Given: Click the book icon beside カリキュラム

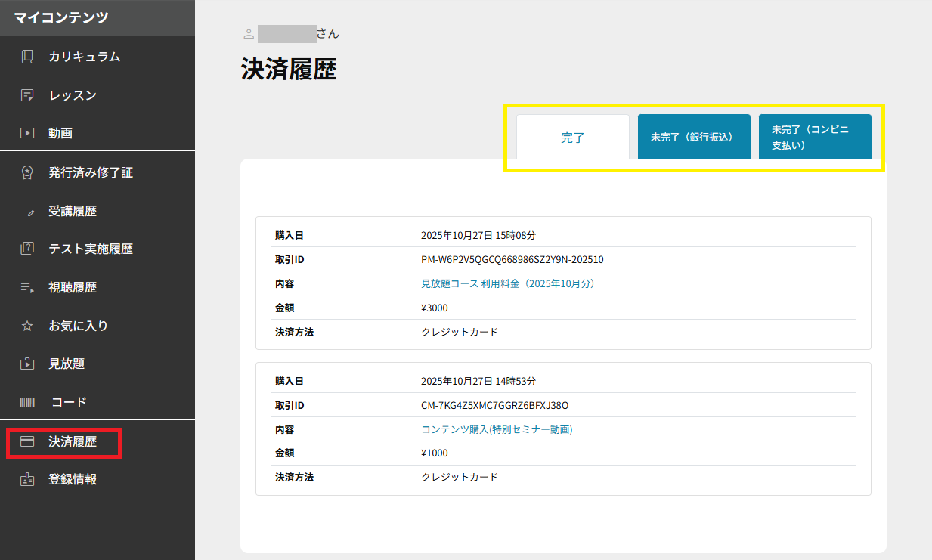Looking at the screenshot, I should 27,57.
